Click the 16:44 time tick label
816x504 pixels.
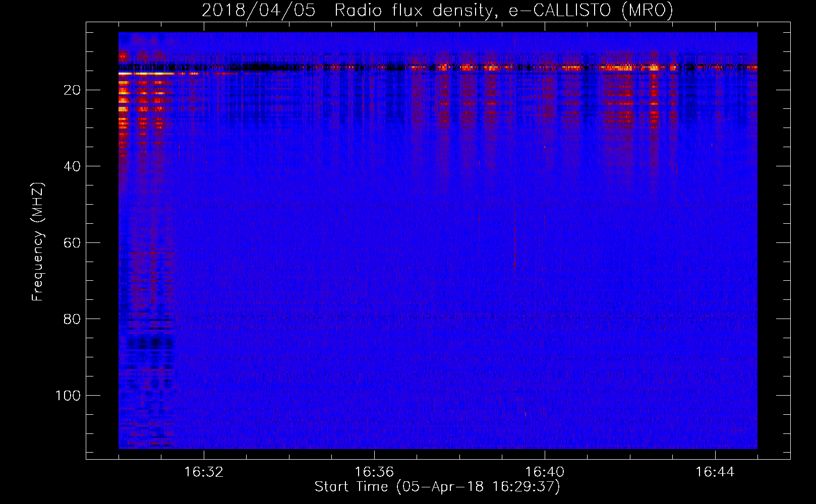(715, 472)
